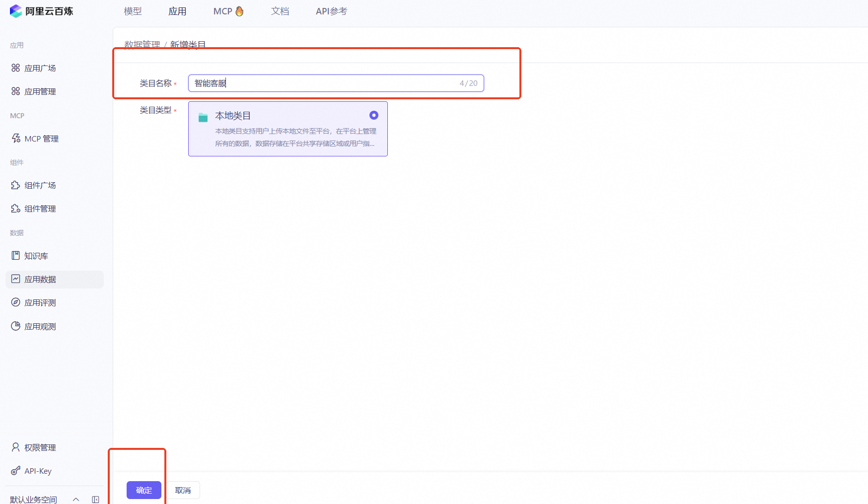The height and width of the screenshot is (504, 868).
Task: Click the 知识库 book icon
Action: click(x=16, y=256)
